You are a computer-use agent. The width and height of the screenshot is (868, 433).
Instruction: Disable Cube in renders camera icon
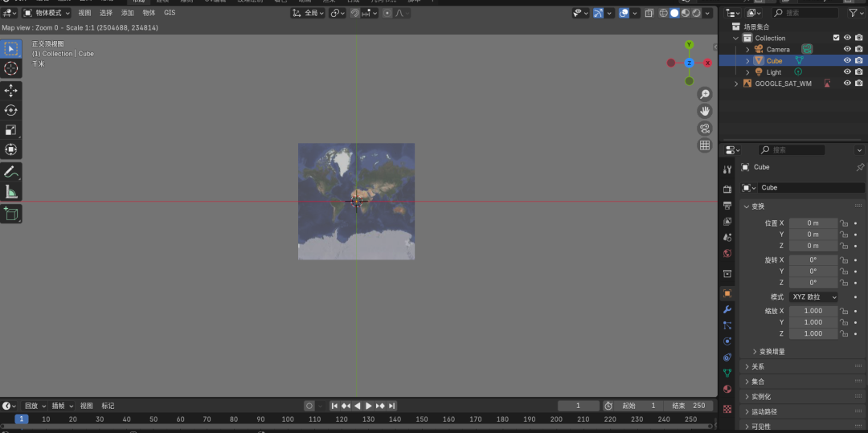(x=858, y=61)
